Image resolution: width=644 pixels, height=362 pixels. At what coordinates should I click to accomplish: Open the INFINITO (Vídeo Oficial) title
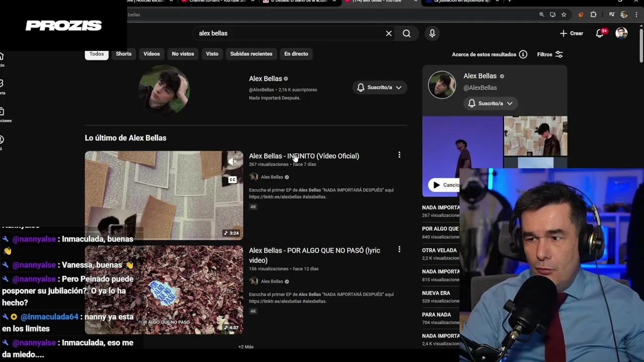point(304,156)
